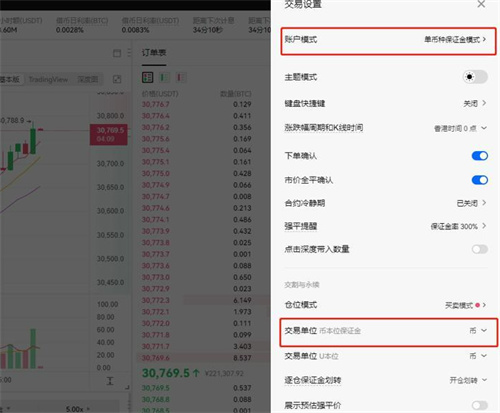
Task: Enable the 点击深度带入数量 toggle
Action: (x=480, y=249)
